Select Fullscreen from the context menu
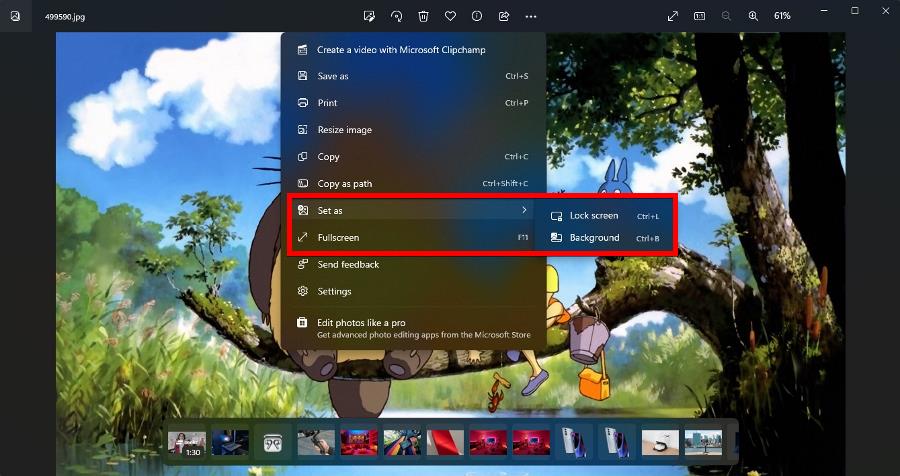Screen dimensions: 900x476 (413, 237)
